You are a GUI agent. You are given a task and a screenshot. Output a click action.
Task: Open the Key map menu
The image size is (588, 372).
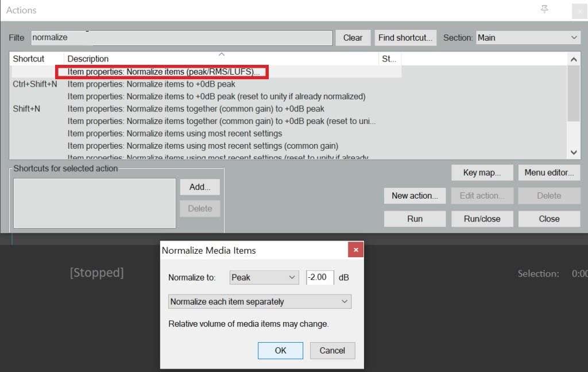click(x=482, y=172)
